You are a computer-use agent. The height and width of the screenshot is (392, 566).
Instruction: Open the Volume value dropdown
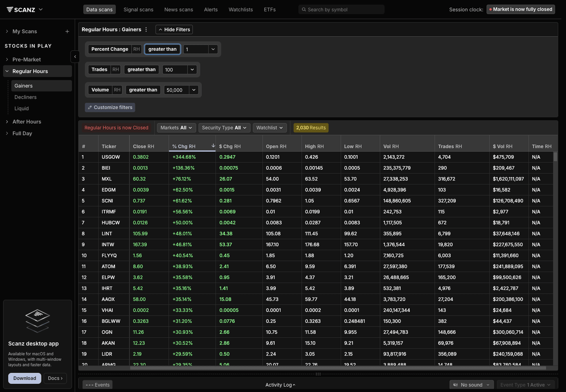[x=194, y=90]
